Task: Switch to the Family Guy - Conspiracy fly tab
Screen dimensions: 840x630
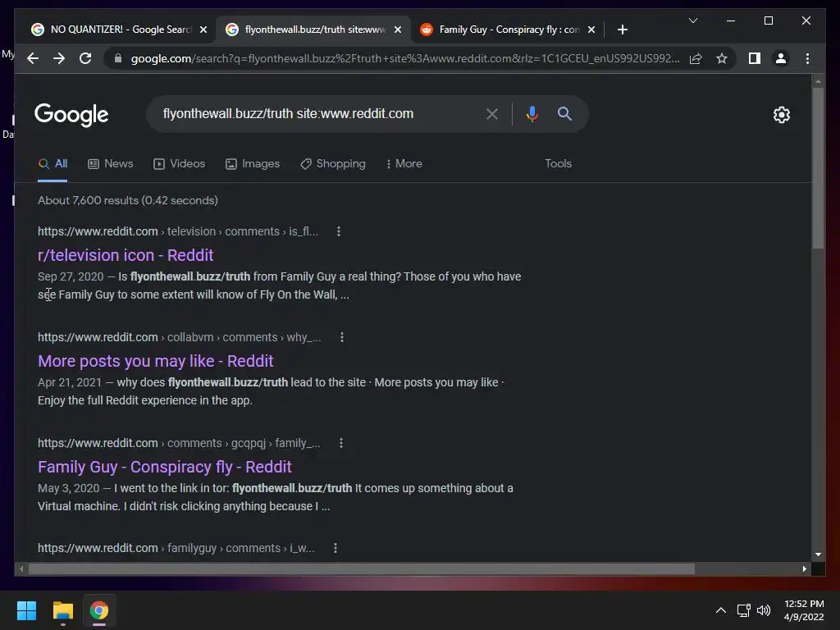Action: click(506, 30)
